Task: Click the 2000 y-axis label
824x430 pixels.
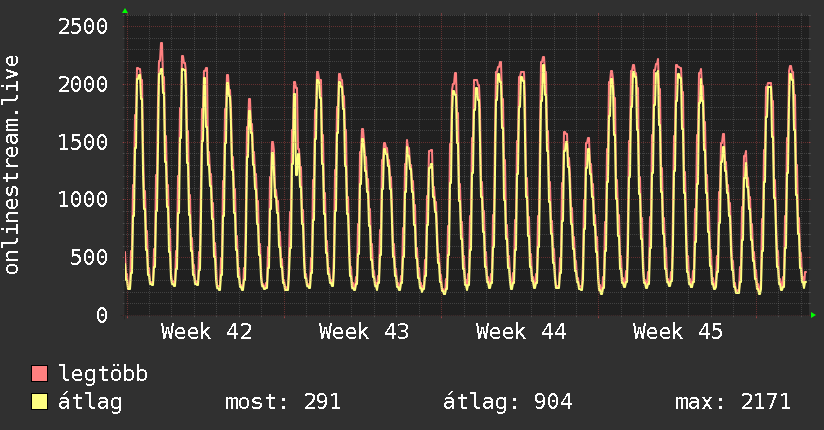Action: pyautogui.click(x=83, y=84)
